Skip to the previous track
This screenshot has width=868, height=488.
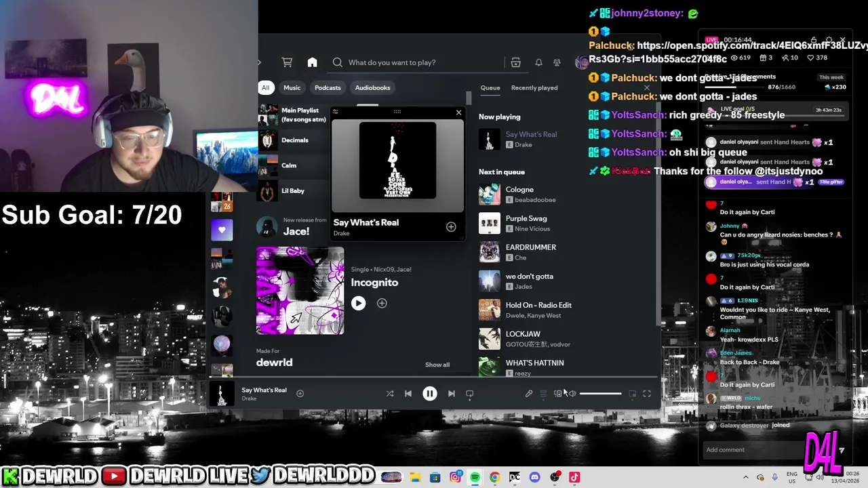pos(408,394)
